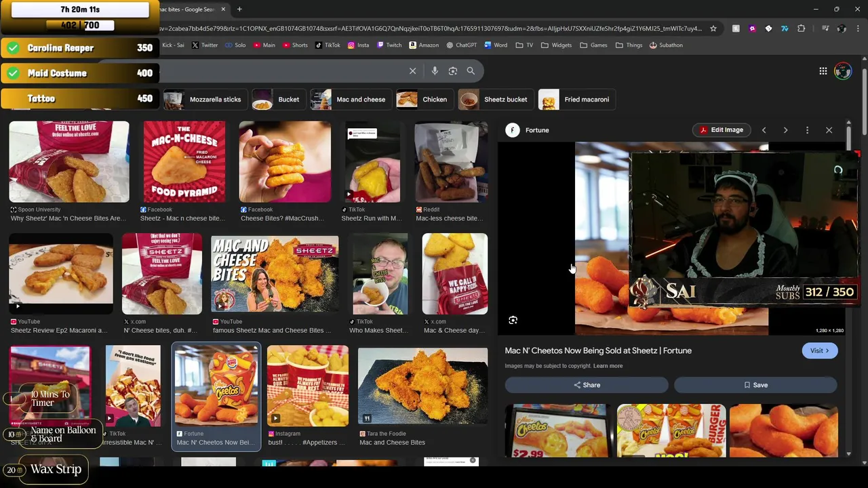Open the Twitter bookmark

point(205,45)
